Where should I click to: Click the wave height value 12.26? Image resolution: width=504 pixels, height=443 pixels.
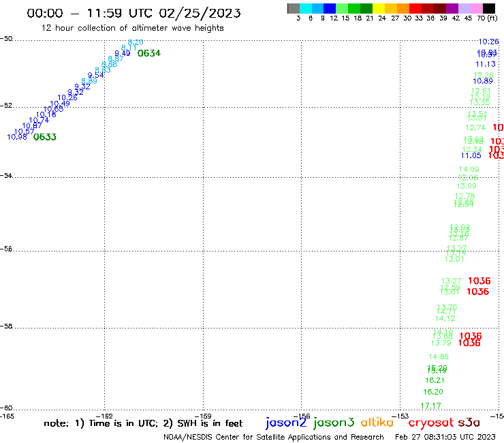[483, 75]
